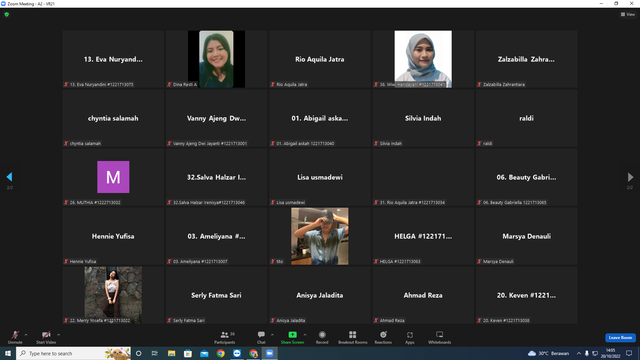Select 22. Merry Yosefa photo tile
This screenshot has width=640, height=360.
(x=113, y=295)
